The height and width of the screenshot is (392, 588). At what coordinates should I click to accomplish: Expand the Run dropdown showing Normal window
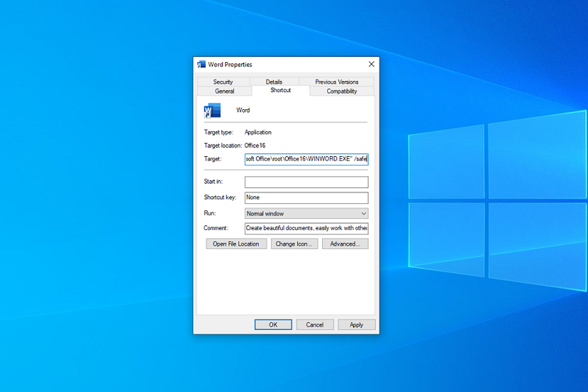tap(306, 213)
